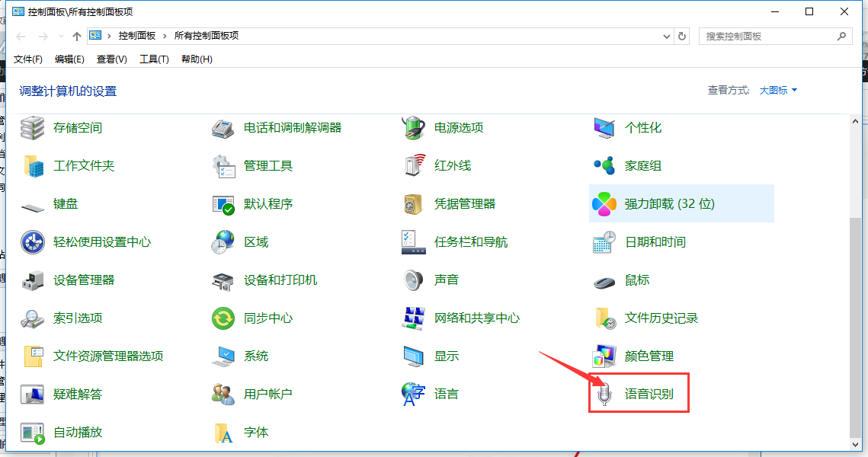Open the 凭据管理器 credential manager icon
The width and height of the screenshot is (868, 457).
click(x=414, y=204)
